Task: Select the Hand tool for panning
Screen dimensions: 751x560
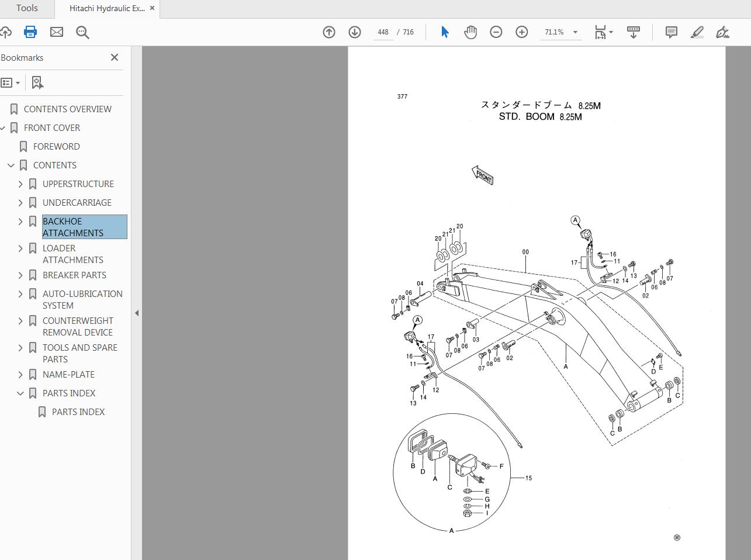Action: point(470,32)
